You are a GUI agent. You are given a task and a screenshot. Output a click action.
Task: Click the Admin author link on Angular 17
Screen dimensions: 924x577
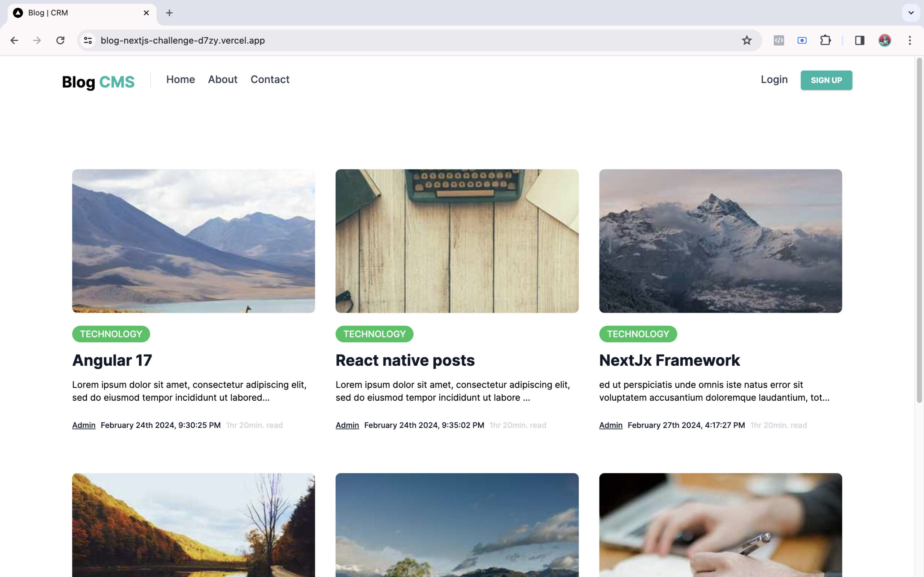pyautogui.click(x=83, y=425)
